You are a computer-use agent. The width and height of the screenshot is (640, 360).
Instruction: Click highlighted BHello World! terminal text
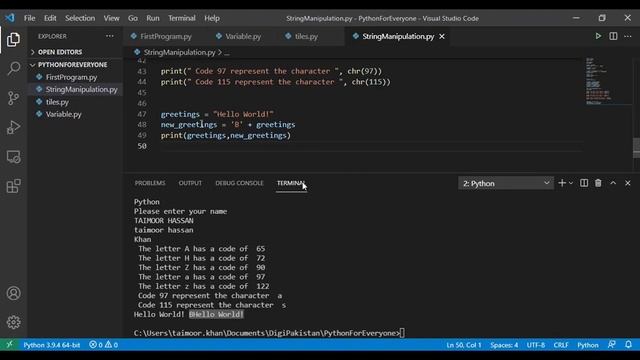coord(216,314)
